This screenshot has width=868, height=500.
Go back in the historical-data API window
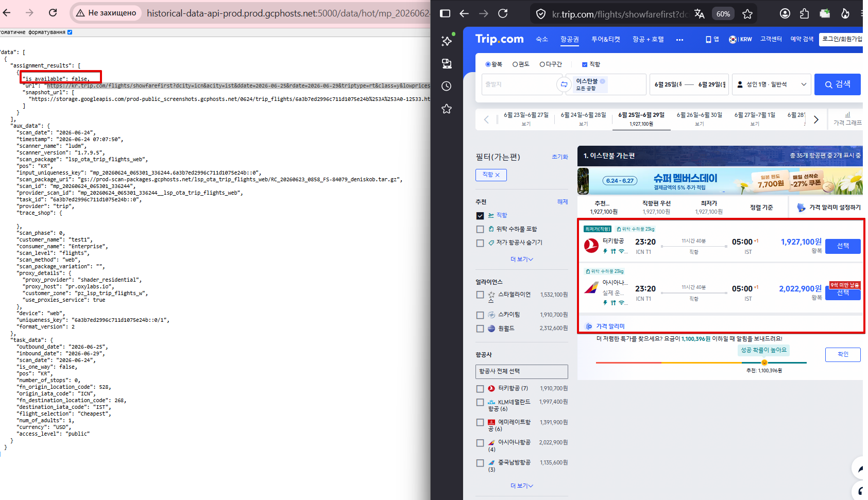(x=7, y=12)
